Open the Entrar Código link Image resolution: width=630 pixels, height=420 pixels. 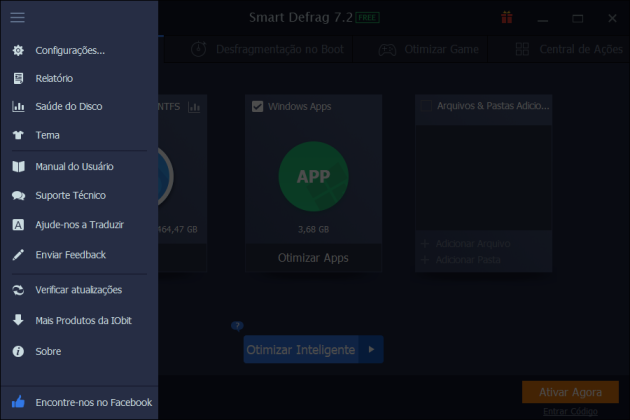pyautogui.click(x=570, y=411)
